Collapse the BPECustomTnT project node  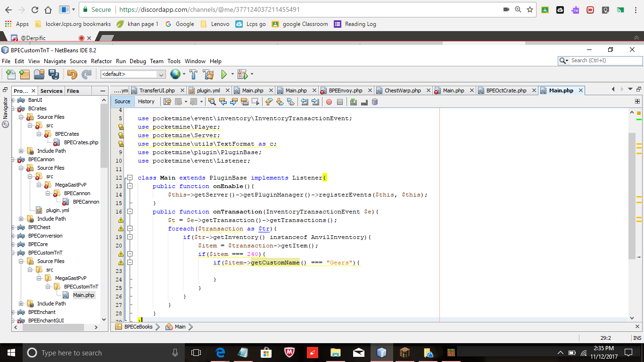[x=13, y=253]
